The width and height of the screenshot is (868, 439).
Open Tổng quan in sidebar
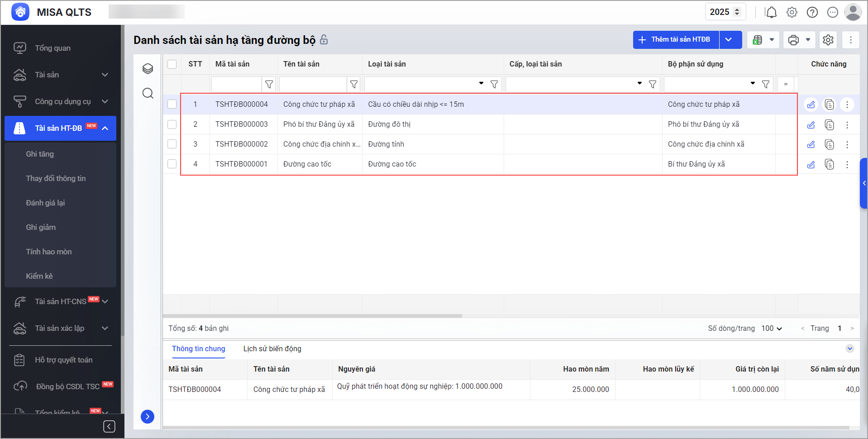(x=52, y=48)
